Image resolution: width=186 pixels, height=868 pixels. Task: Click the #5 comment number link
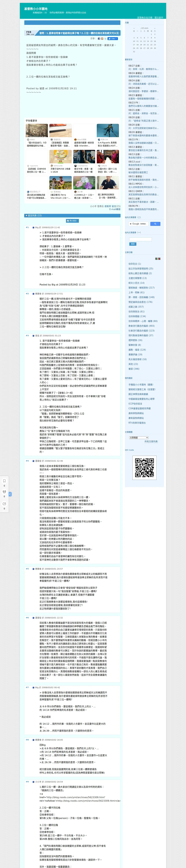tap(27, 569)
